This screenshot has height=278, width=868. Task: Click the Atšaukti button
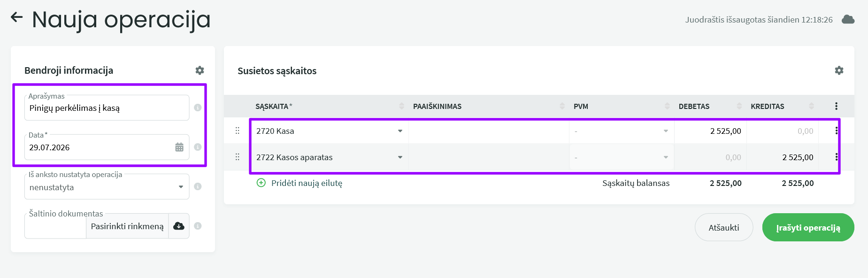coord(724,227)
